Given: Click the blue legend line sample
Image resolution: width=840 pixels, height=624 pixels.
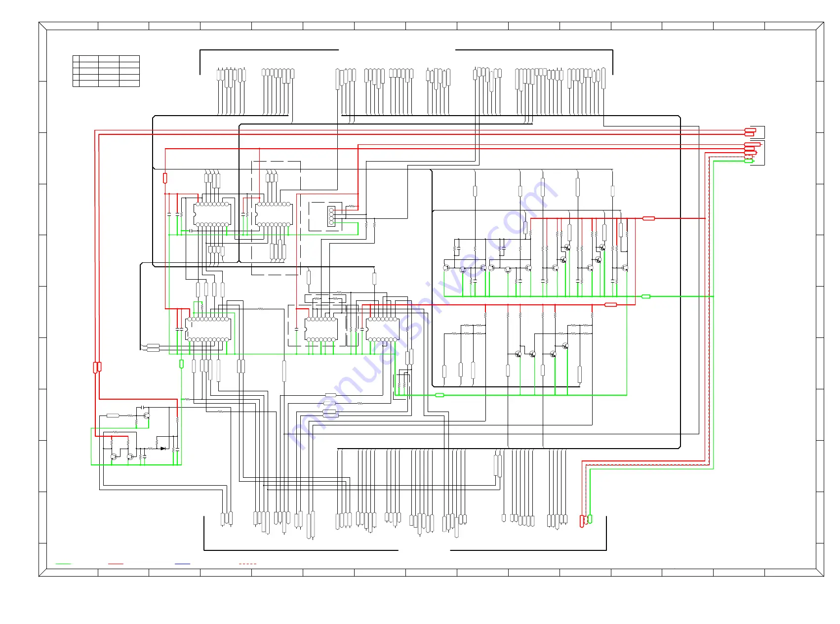Looking at the screenshot, I should tap(182, 564).
